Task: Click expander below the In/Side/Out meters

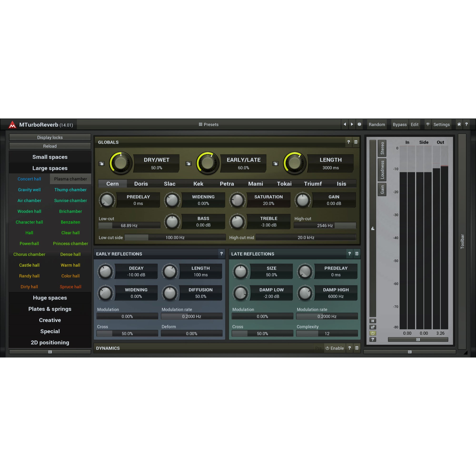Action: (418, 340)
